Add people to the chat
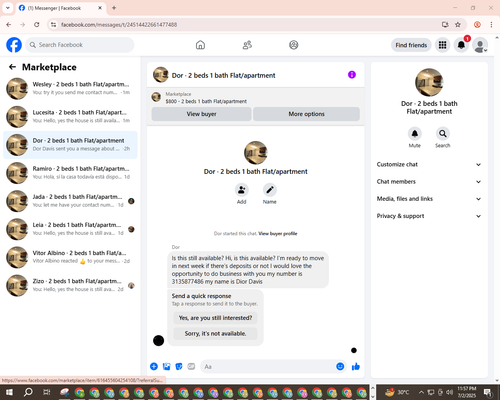Screen dimensions: 500x400 pos(242,190)
